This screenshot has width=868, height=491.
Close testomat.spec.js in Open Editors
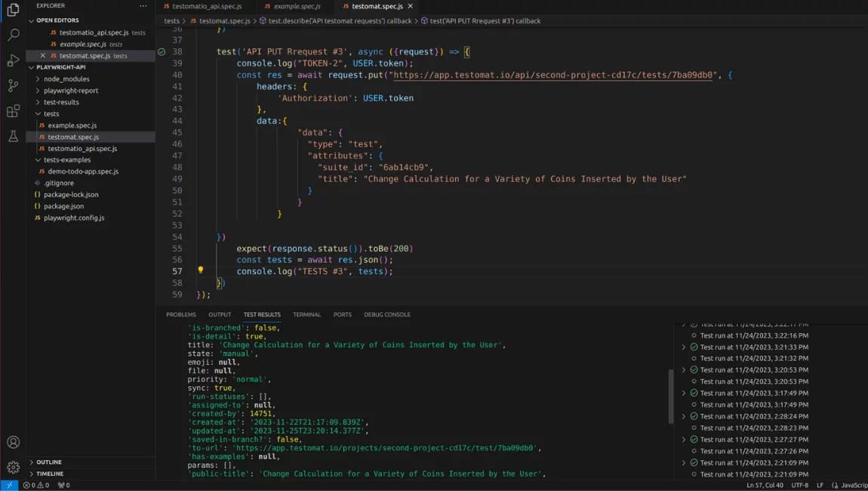coord(43,56)
